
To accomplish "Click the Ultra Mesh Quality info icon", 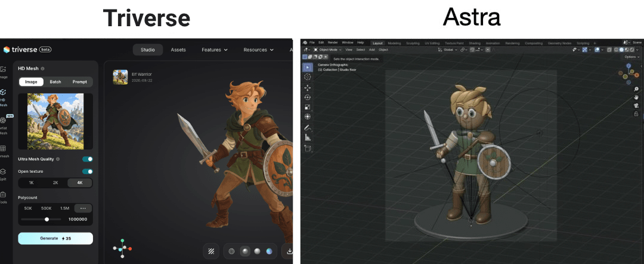I will click(58, 159).
